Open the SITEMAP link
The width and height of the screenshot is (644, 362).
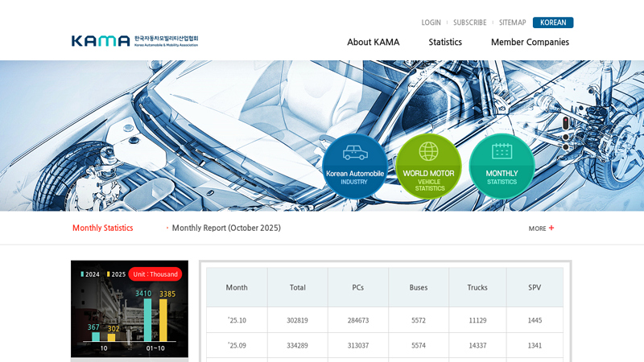(512, 23)
